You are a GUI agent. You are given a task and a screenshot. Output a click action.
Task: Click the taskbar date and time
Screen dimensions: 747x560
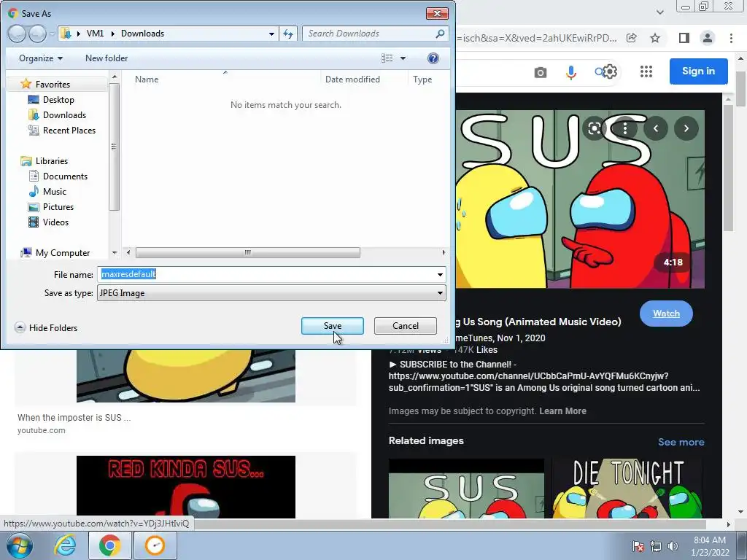(x=709, y=546)
